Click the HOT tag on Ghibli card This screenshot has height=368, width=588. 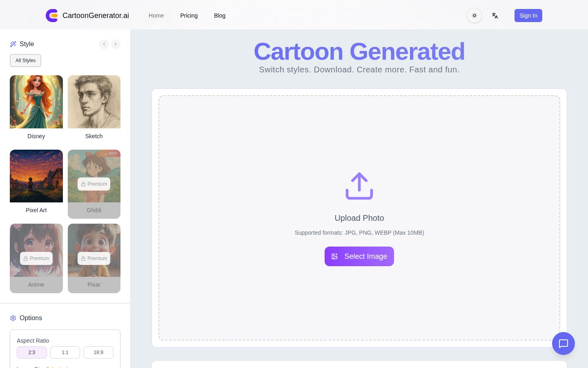(x=111, y=153)
